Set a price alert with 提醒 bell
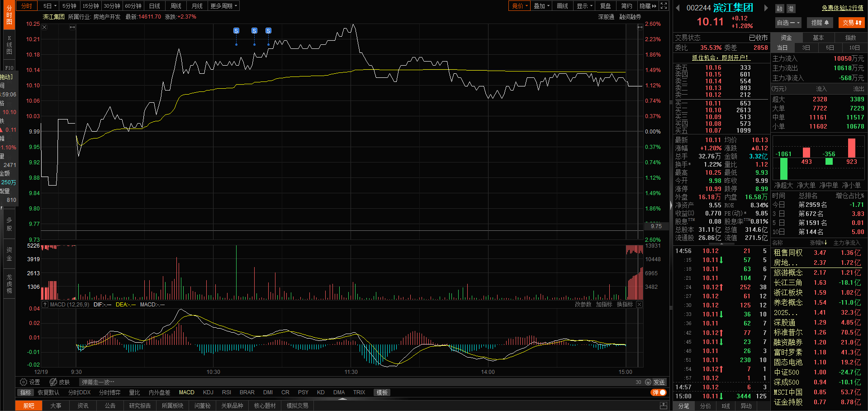 pyautogui.click(x=820, y=23)
